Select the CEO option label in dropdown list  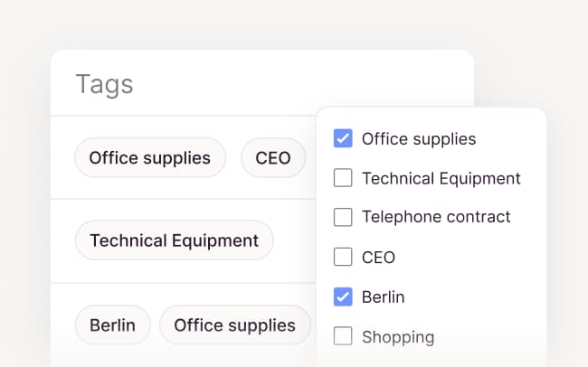coord(378,257)
